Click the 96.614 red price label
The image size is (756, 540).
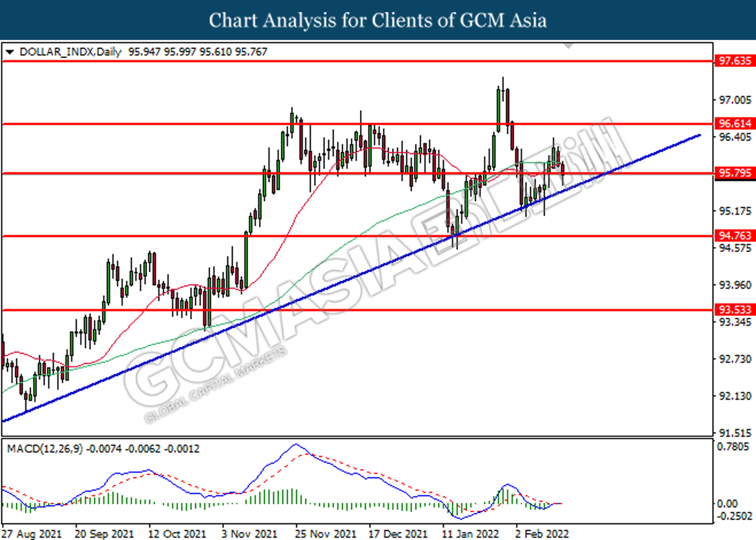point(735,124)
